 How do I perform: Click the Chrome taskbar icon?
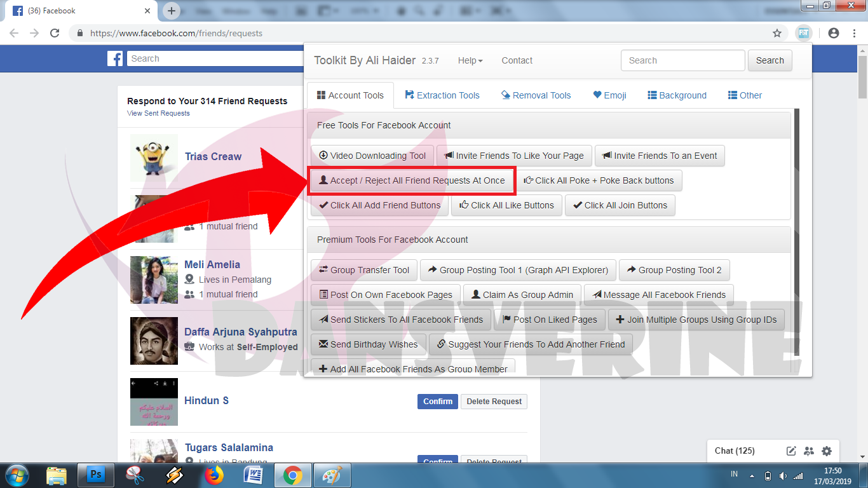[292, 475]
